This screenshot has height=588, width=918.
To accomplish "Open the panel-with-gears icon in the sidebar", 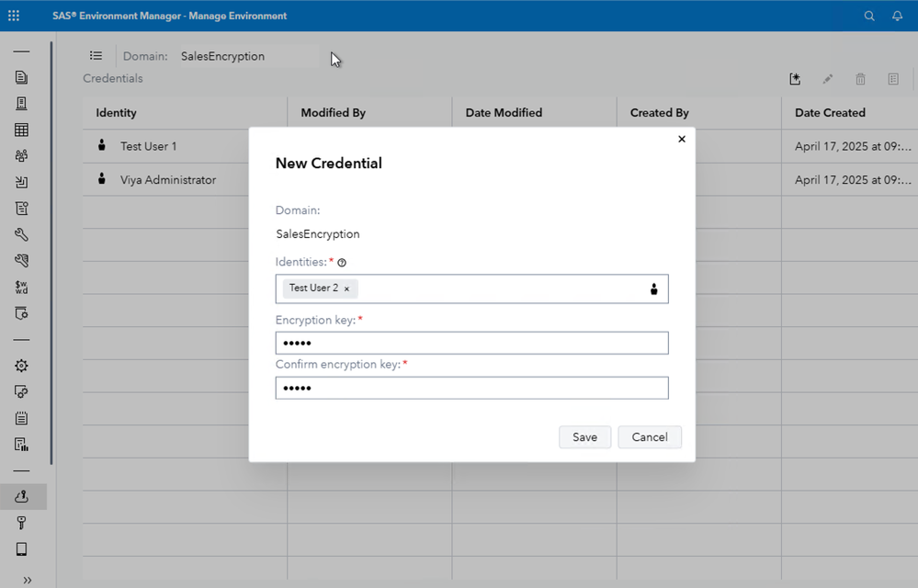I will point(21,391).
